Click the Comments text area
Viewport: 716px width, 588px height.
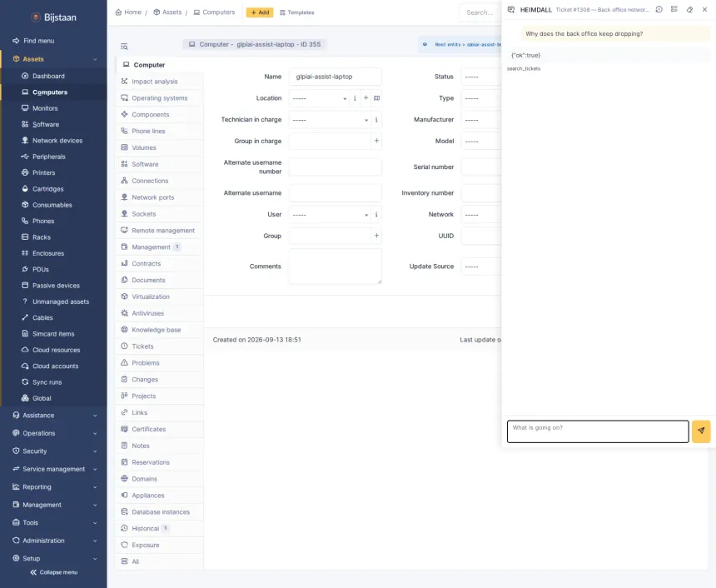pyautogui.click(x=336, y=267)
